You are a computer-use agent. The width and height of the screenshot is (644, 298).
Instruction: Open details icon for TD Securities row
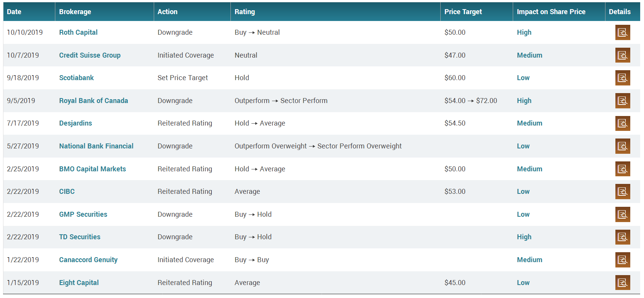pyautogui.click(x=622, y=237)
